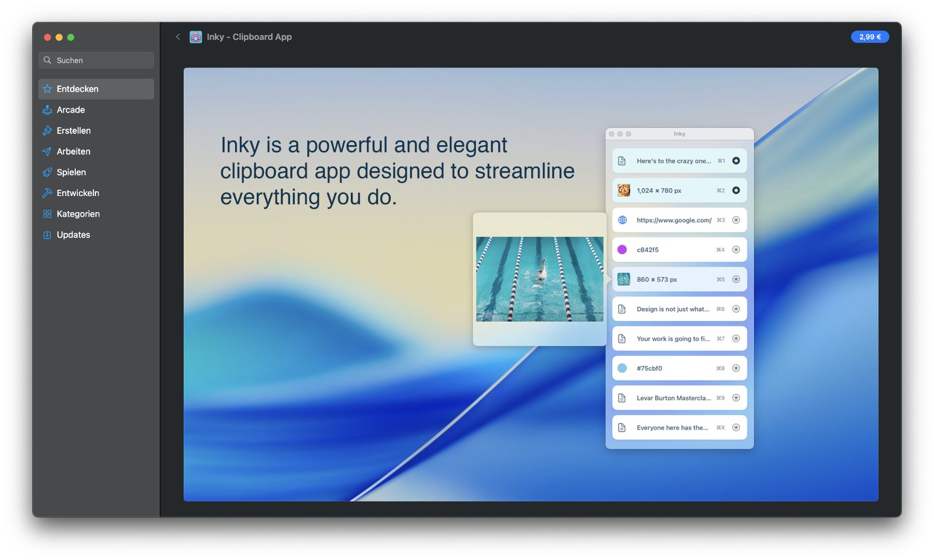This screenshot has height=560, width=934.
Task: Toggle star on the #75cbf0 clipboard entry
Action: (x=736, y=368)
